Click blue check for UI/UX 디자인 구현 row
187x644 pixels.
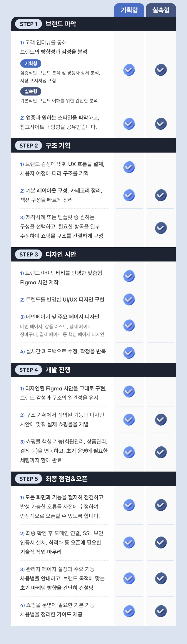pos(129,300)
